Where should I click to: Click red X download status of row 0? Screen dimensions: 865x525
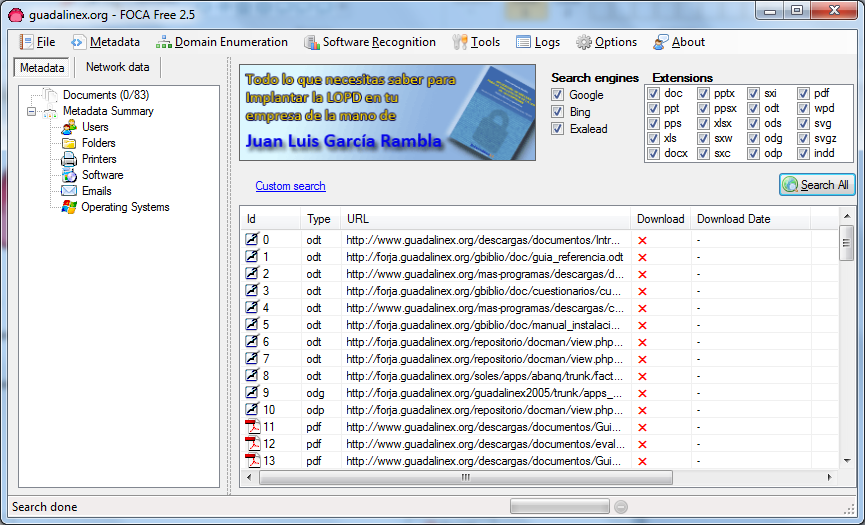click(x=642, y=240)
